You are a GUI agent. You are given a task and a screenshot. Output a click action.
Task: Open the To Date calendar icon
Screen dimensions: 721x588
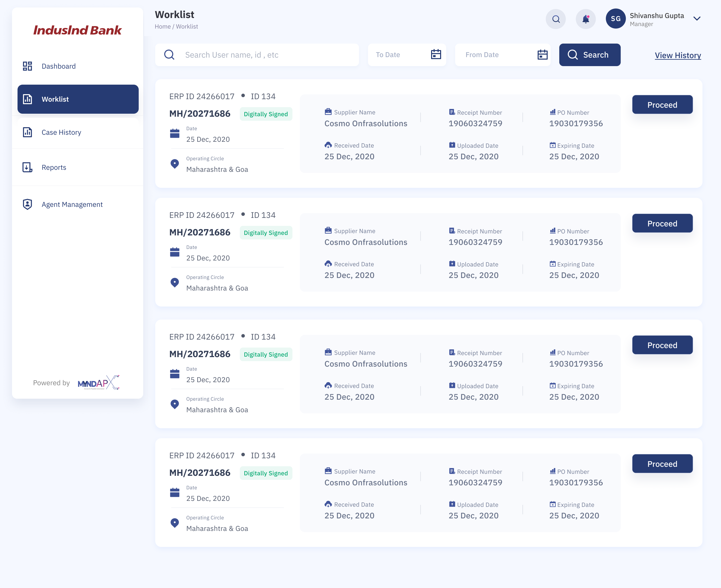click(436, 54)
